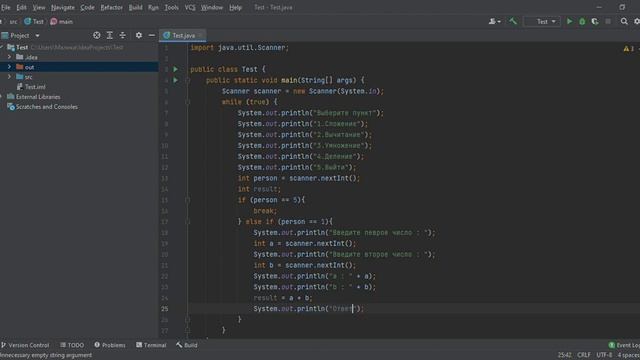The height and width of the screenshot is (360, 640).
Task: Open the Code menu
Action: tap(87, 7)
